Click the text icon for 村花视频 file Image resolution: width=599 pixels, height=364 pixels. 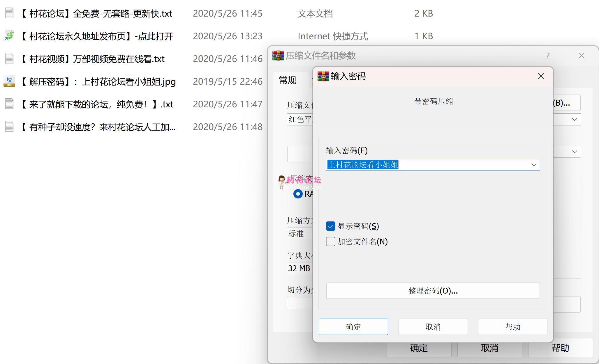pos(9,58)
